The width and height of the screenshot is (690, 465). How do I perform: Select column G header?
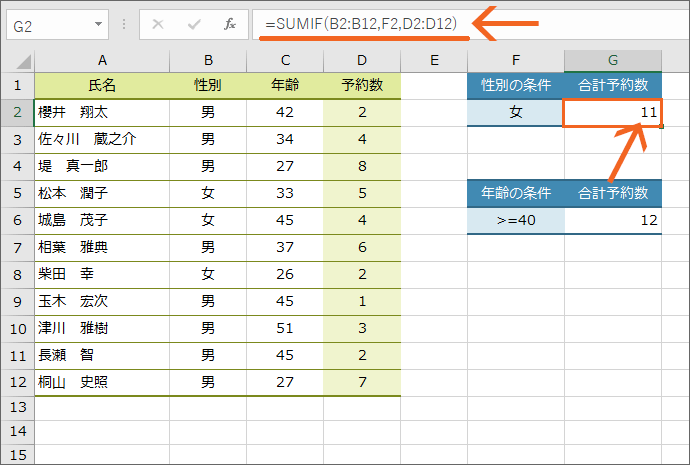(613, 60)
